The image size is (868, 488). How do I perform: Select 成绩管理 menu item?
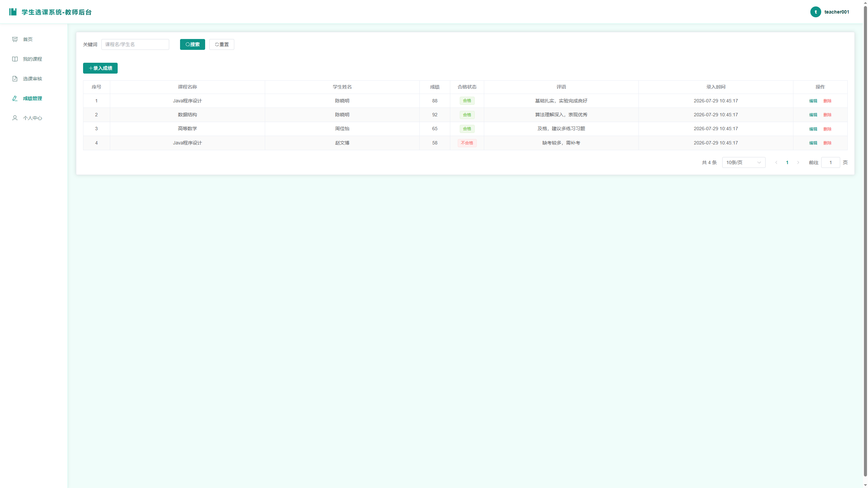[x=34, y=98]
